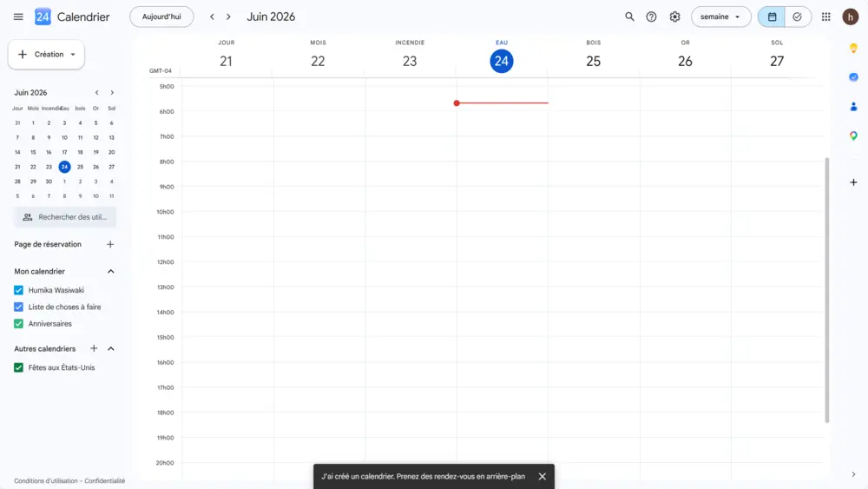Select highlighted 24 in mini calendar
This screenshot has width=868, height=489.
coord(65,167)
